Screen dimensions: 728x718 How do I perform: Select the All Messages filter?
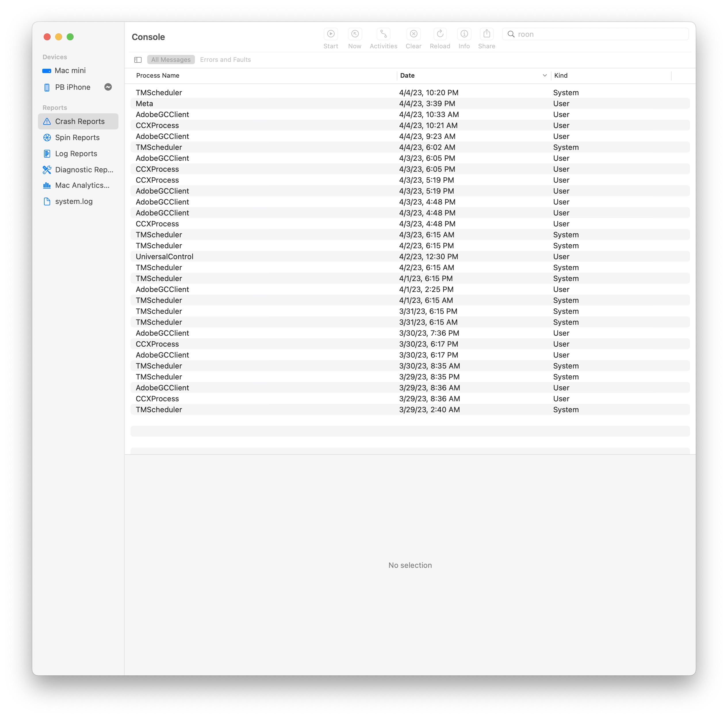[x=171, y=60]
